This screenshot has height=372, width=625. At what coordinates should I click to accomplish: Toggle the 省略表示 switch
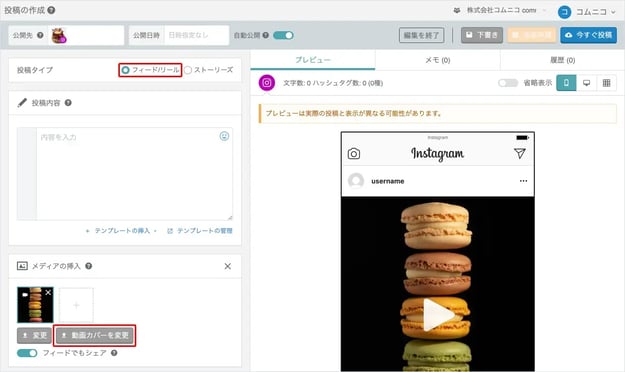tap(508, 83)
